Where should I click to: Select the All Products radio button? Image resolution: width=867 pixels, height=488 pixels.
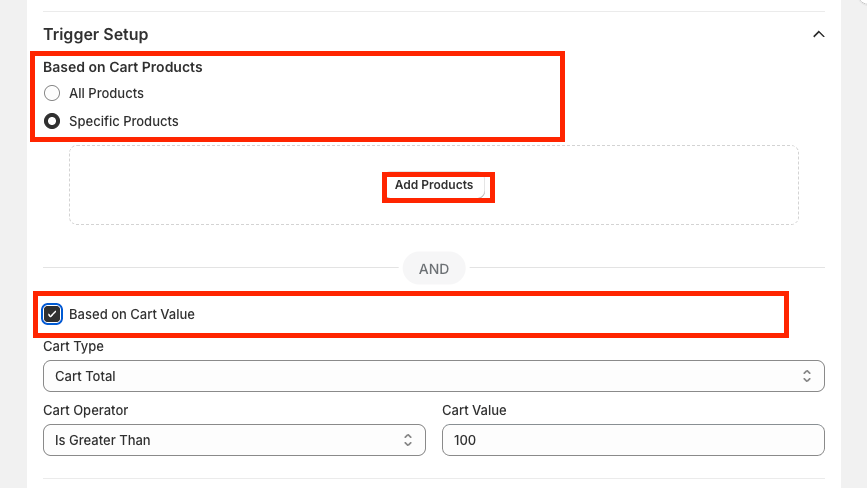click(52, 93)
